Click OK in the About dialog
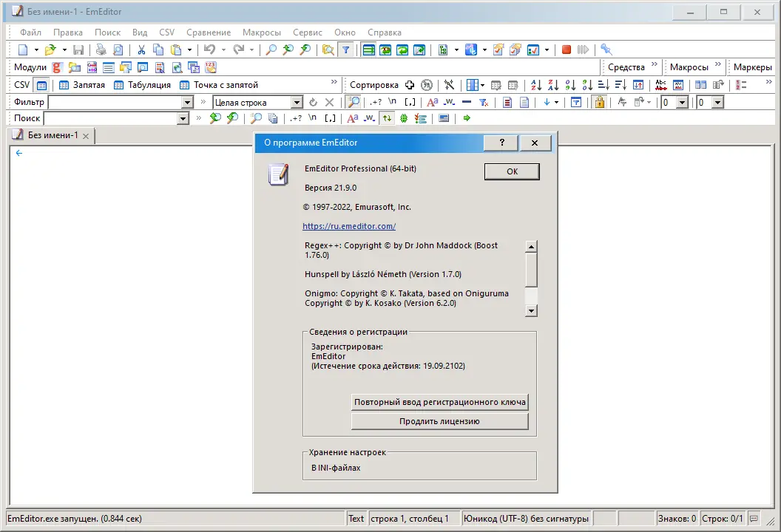The image size is (781, 532). coord(512,171)
